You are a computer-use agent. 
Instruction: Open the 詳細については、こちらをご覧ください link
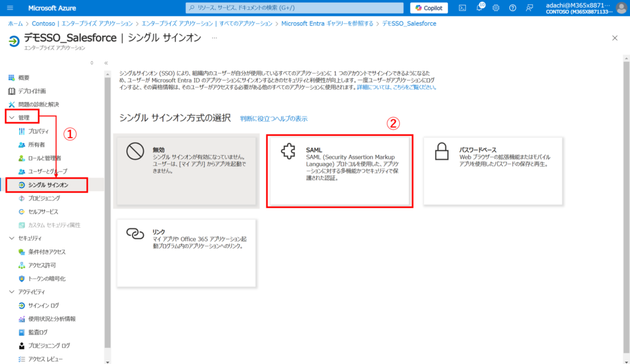point(396,87)
